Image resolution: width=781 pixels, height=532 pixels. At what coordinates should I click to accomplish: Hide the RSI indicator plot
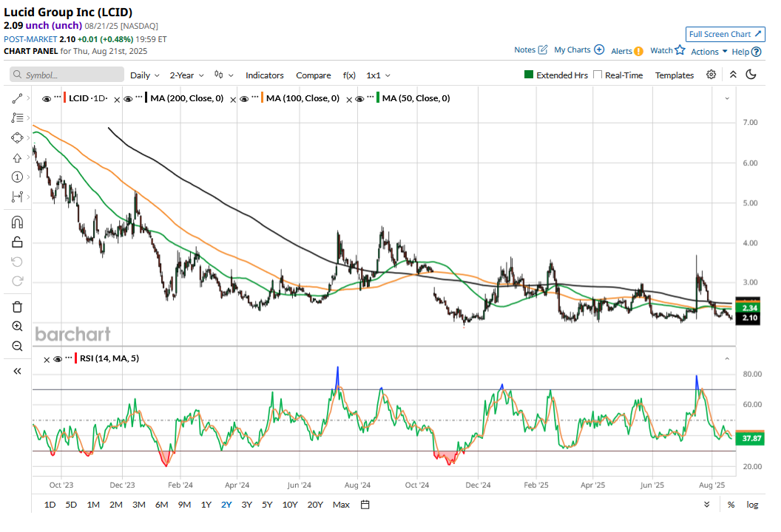(58, 359)
